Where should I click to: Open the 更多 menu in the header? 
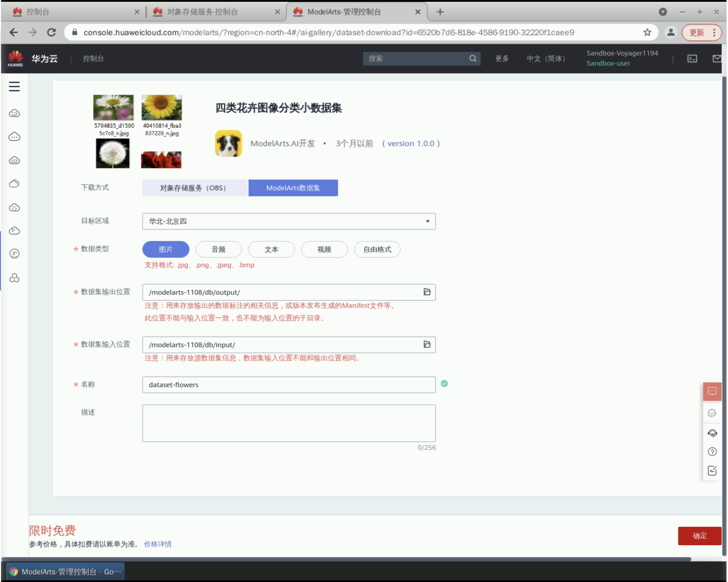click(502, 59)
